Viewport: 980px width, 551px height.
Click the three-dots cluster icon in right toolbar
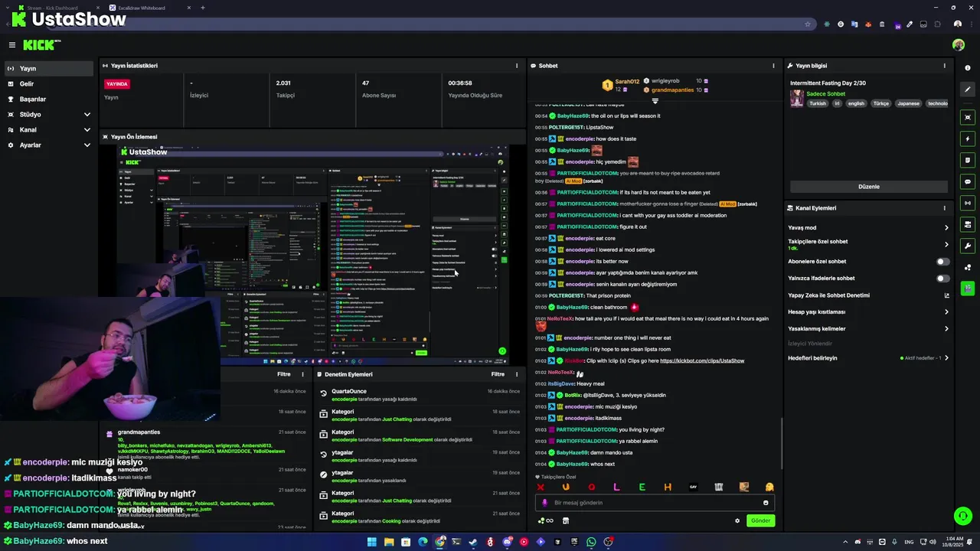[x=968, y=267]
